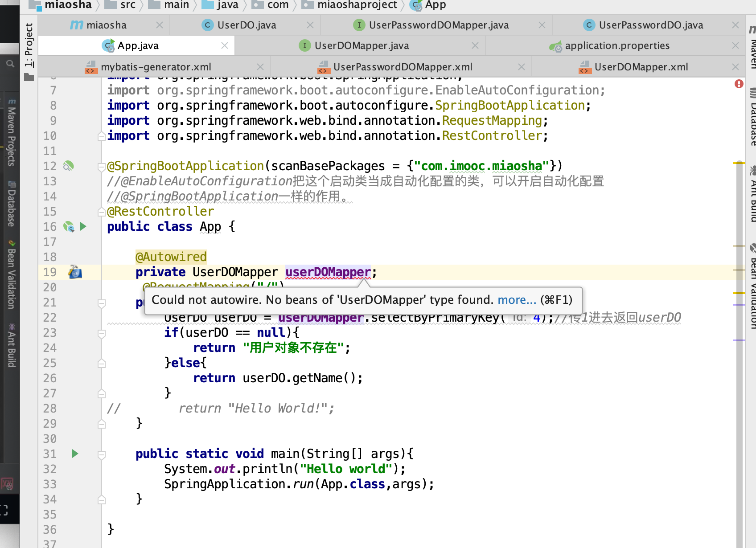The width and height of the screenshot is (756, 548).
Task: Click the run arrow beside main method
Action: click(x=75, y=454)
